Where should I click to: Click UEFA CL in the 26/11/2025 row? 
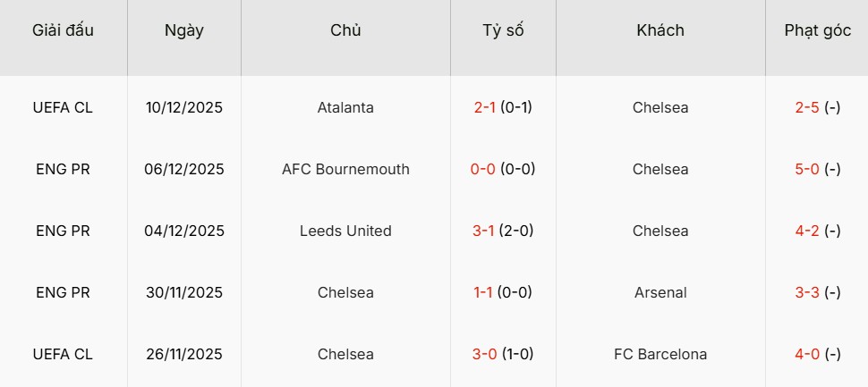click(63, 354)
